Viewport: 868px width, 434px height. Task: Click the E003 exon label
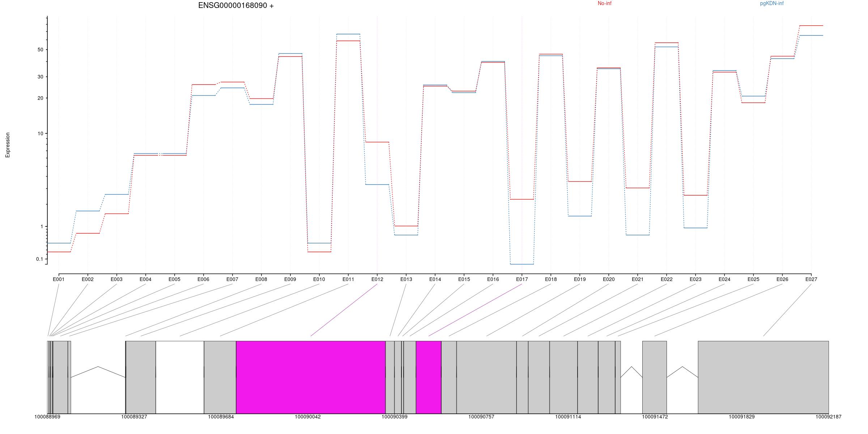(116, 279)
